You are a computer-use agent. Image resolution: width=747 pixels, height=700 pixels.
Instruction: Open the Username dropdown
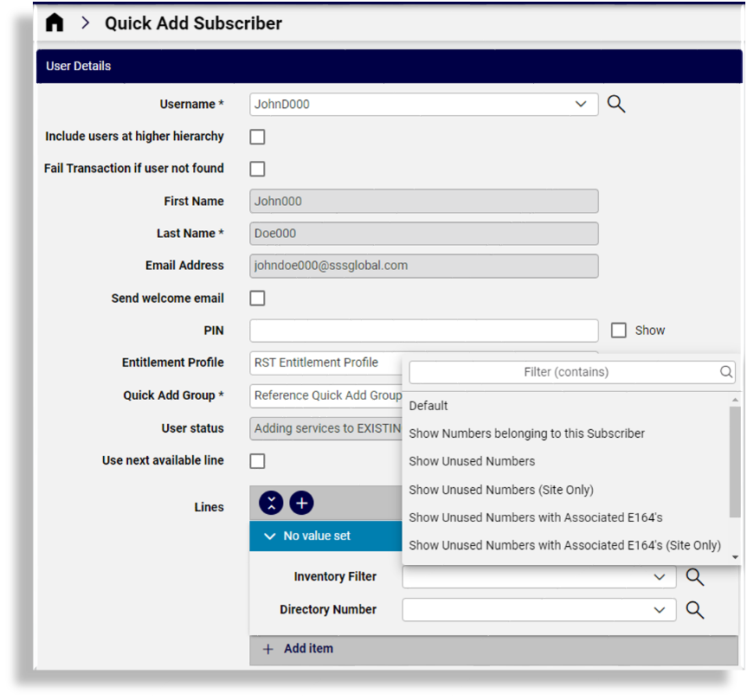(582, 104)
